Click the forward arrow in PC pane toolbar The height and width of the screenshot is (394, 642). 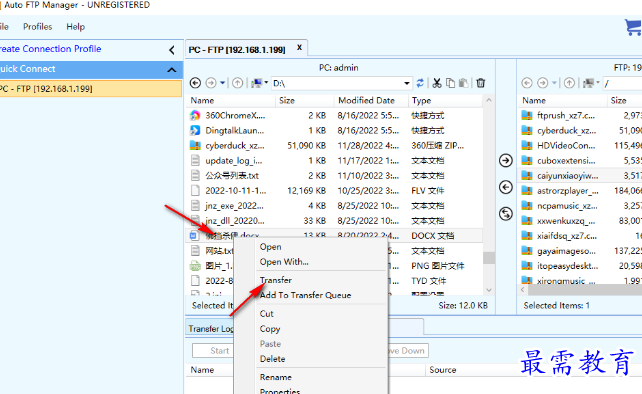(211, 83)
